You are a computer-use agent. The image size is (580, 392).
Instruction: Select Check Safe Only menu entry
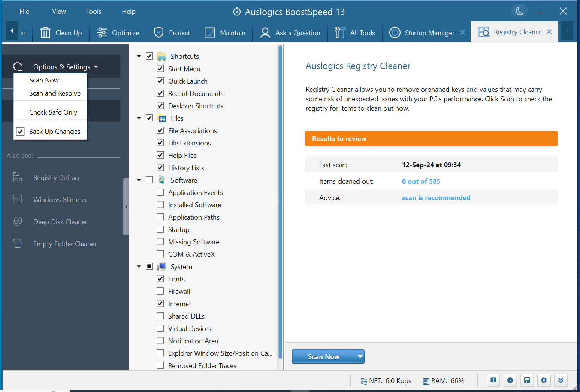[x=53, y=112]
